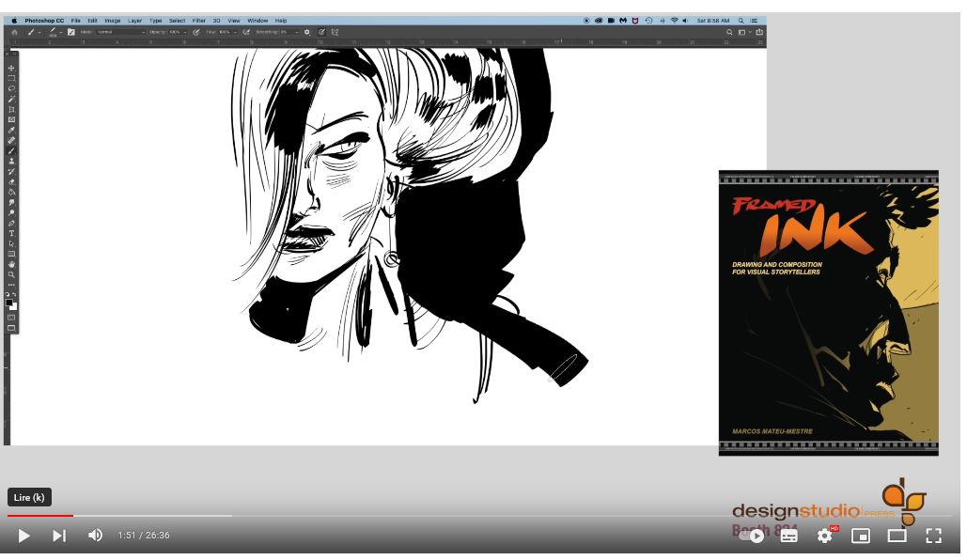This screenshot has height=560, width=967.
Task: Open macOS Spotlight search icon
Action: point(741,21)
